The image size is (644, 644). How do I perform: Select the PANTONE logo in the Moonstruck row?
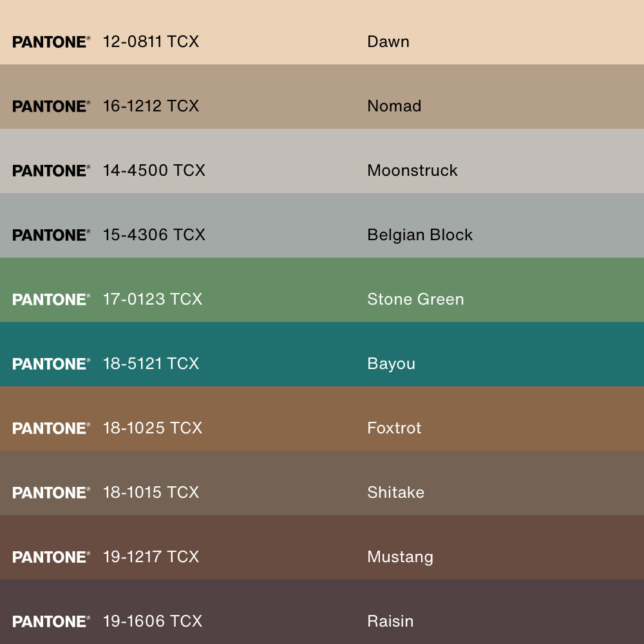51,171
